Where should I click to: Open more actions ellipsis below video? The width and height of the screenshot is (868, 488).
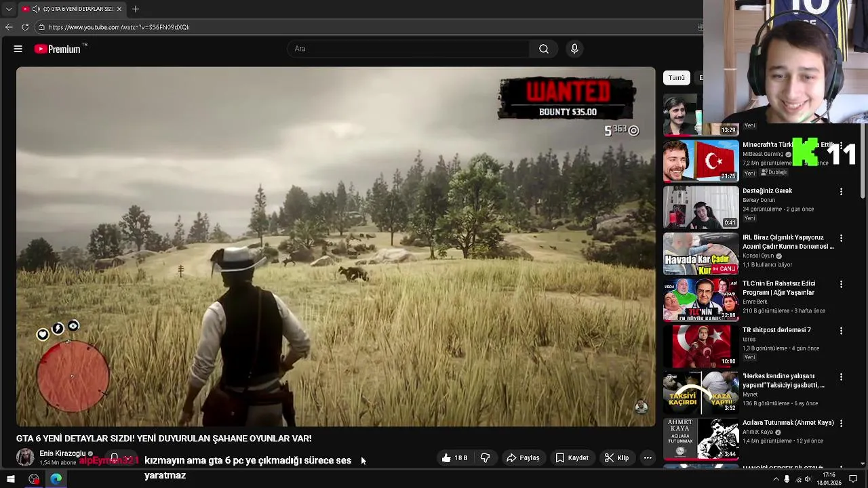(x=648, y=458)
